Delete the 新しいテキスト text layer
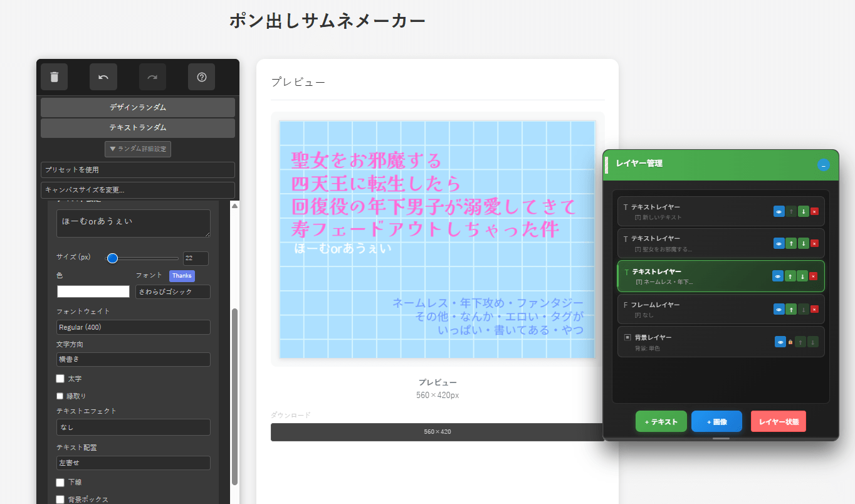The image size is (855, 504). pos(814,212)
